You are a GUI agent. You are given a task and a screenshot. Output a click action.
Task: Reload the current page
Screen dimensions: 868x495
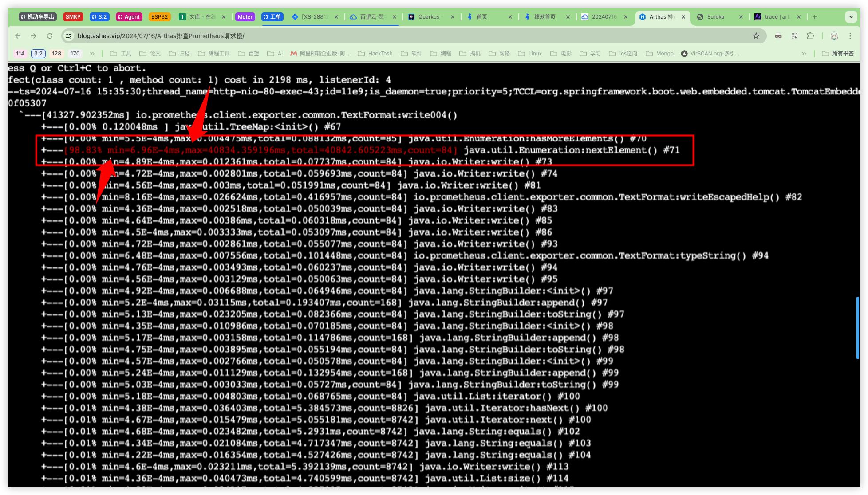click(x=50, y=36)
